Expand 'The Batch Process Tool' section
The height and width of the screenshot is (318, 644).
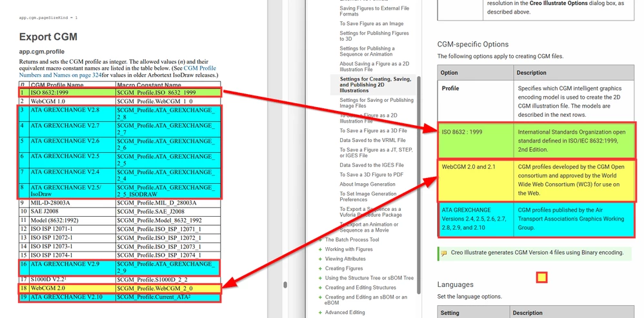[320, 239]
